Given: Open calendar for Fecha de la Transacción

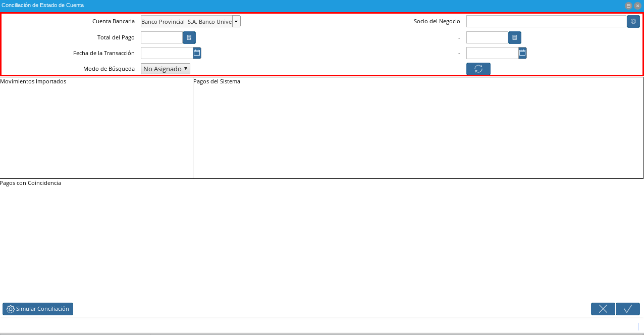Looking at the screenshot, I should point(197,53).
